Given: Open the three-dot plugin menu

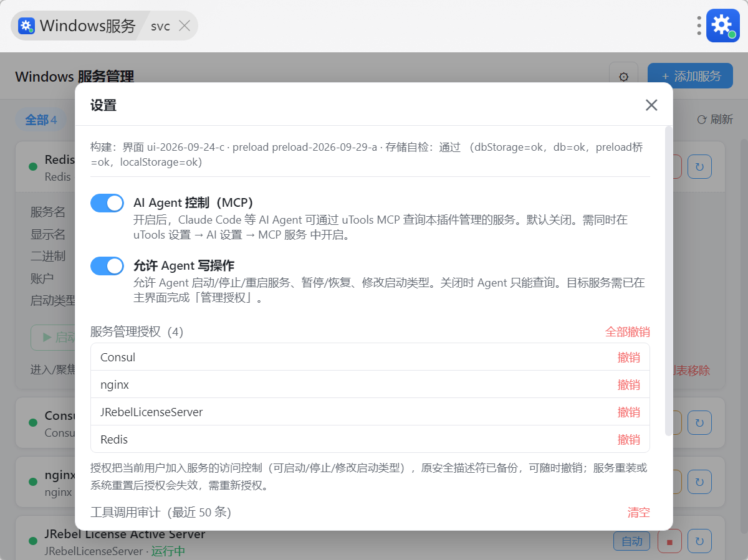Looking at the screenshot, I should coord(699,26).
